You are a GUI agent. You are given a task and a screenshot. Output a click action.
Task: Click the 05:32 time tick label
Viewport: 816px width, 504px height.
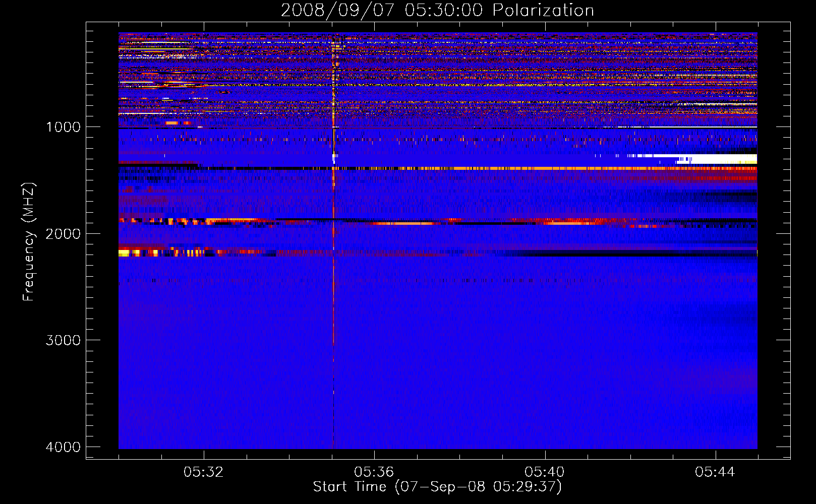click(x=203, y=472)
